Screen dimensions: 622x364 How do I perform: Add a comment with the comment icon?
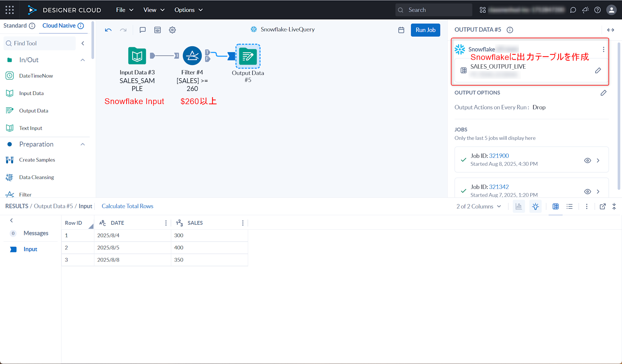[x=143, y=30]
